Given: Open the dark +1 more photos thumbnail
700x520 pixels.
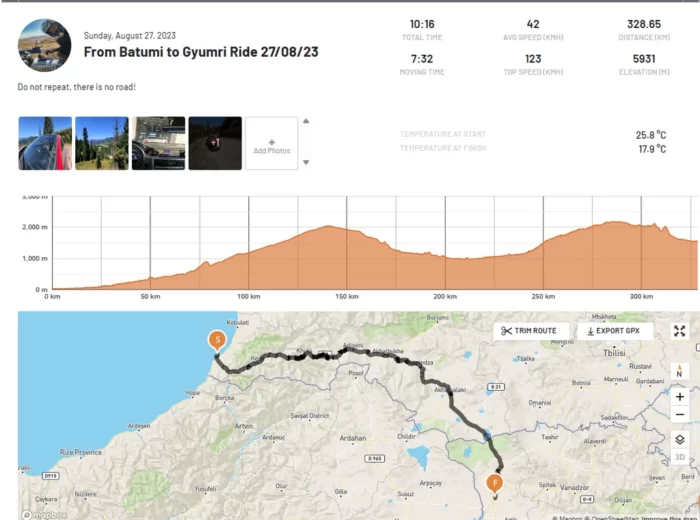Looking at the screenshot, I should (x=215, y=143).
